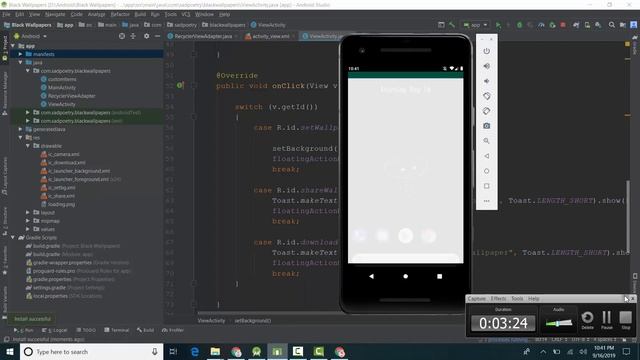Image resolution: width=640 pixels, height=360 pixels.
Task: Open the TODO tool window
Action: [x=86, y=330]
